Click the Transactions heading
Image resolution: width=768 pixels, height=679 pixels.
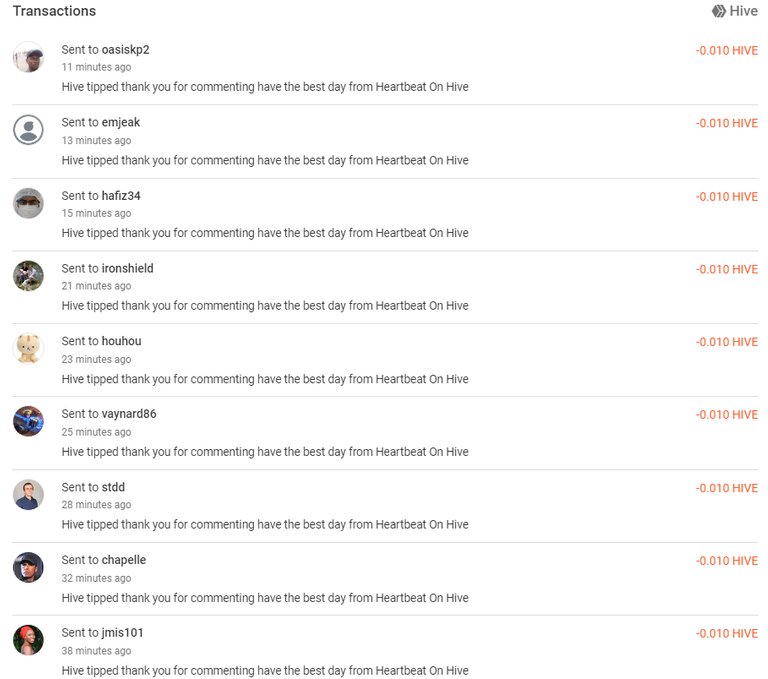click(54, 11)
